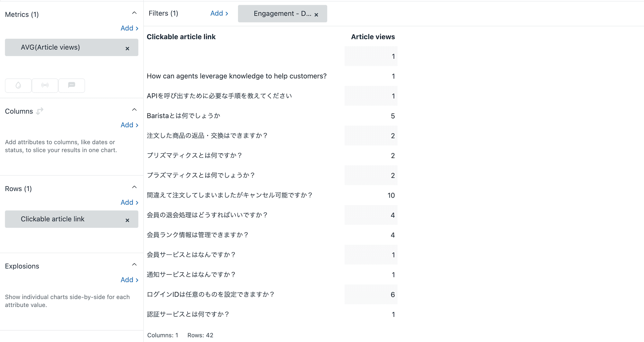Click the broadcast signal icon button

pyautogui.click(x=45, y=85)
